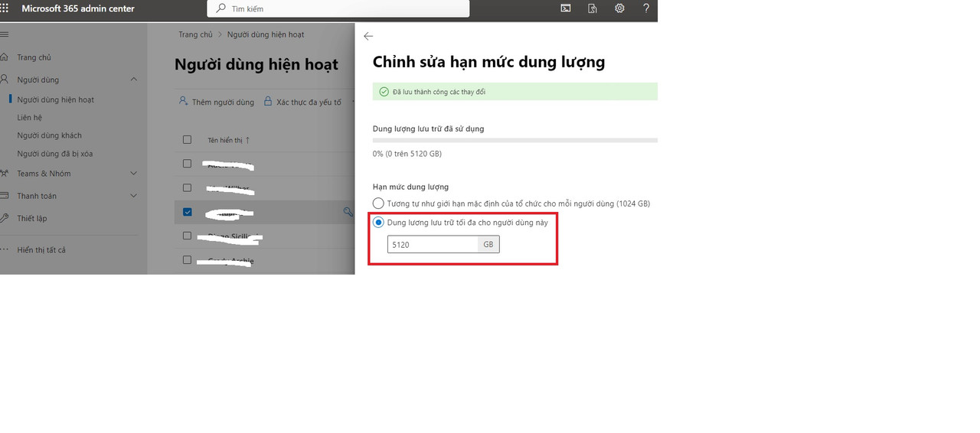Click the 5120 storage limit input field
The width and height of the screenshot is (980, 433).
click(x=433, y=245)
